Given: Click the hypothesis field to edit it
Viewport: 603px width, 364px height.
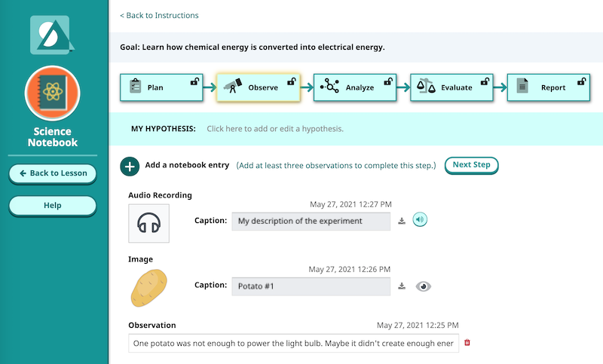Looking at the screenshot, I should (275, 129).
